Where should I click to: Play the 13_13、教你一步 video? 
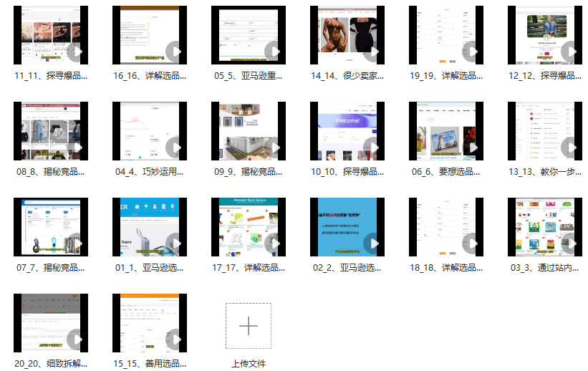point(571,148)
